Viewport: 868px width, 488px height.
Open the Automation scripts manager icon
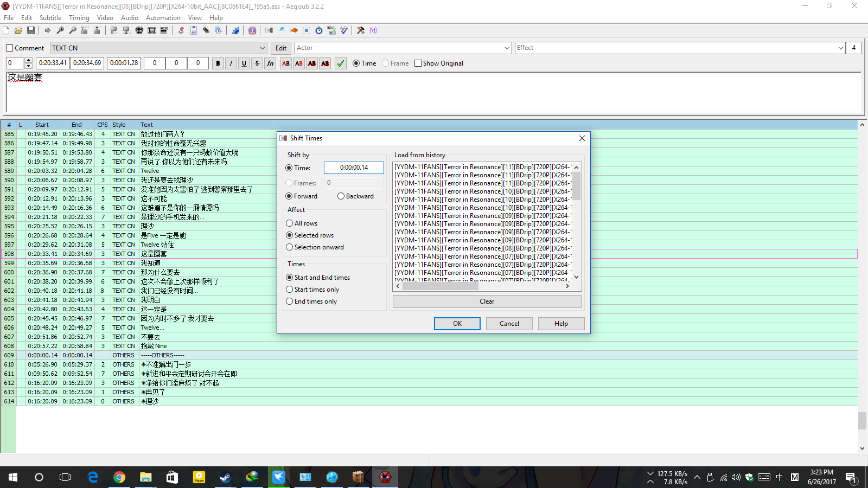click(235, 30)
